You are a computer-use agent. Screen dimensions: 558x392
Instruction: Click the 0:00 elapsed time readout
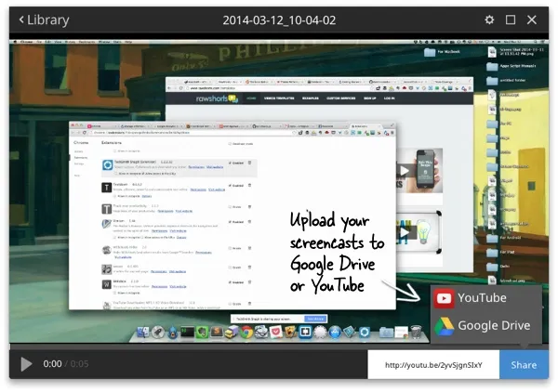52,364
